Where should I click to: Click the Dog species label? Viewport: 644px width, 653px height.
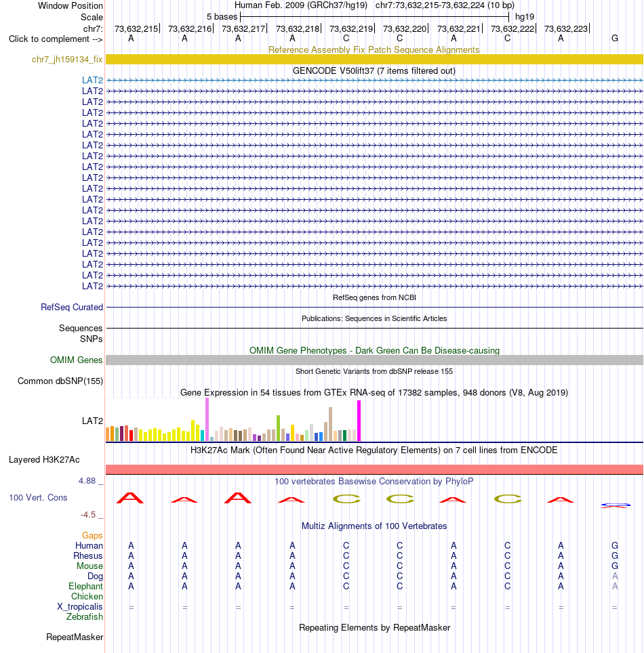95,576
